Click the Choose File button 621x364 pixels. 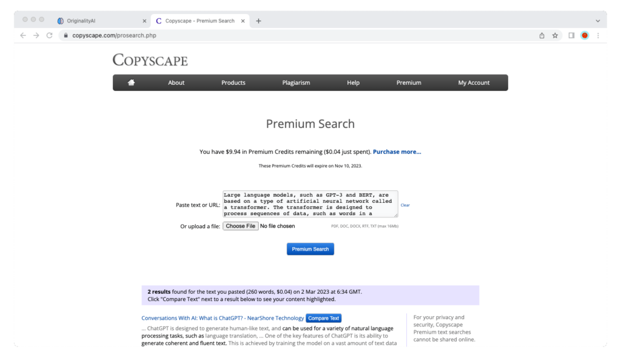[240, 226]
